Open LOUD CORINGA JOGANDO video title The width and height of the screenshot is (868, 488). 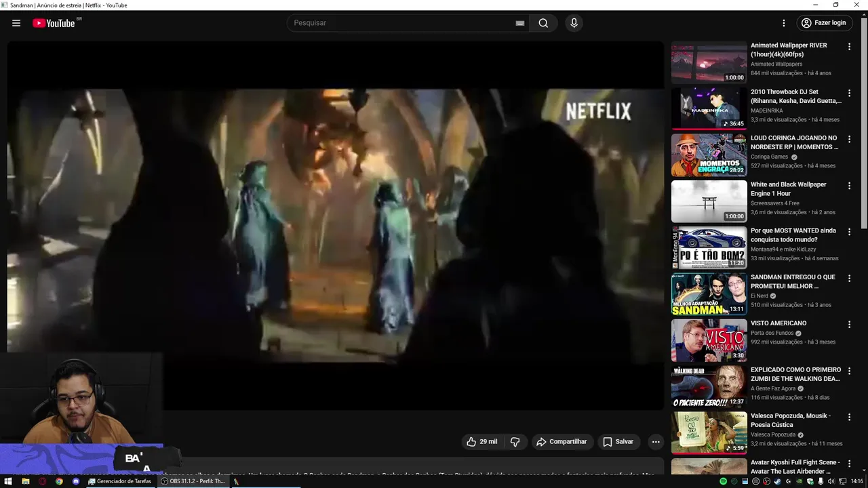(x=794, y=142)
